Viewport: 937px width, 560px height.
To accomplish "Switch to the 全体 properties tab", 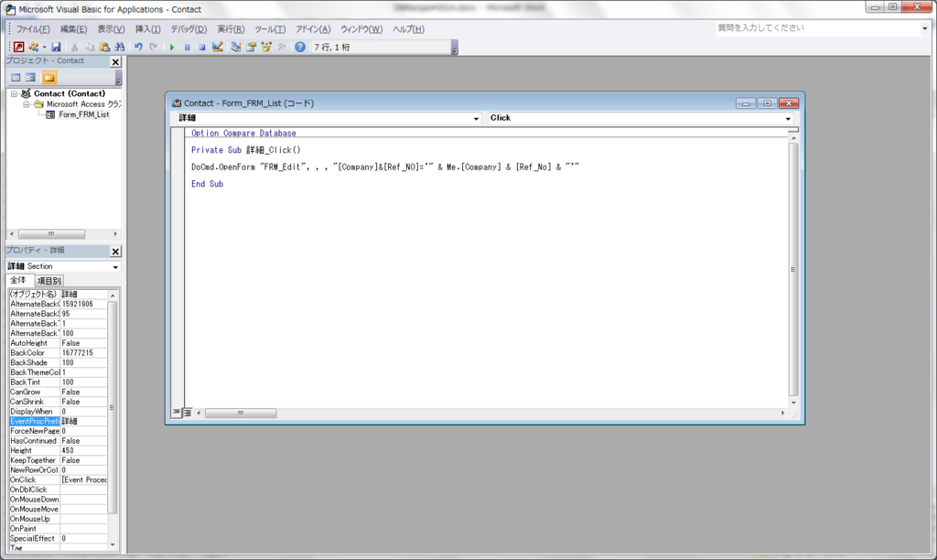I will pyautogui.click(x=18, y=280).
